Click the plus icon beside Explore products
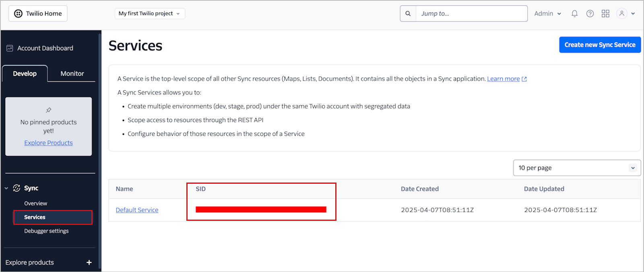The width and height of the screenshot is (644, 272). coord(89,262)
